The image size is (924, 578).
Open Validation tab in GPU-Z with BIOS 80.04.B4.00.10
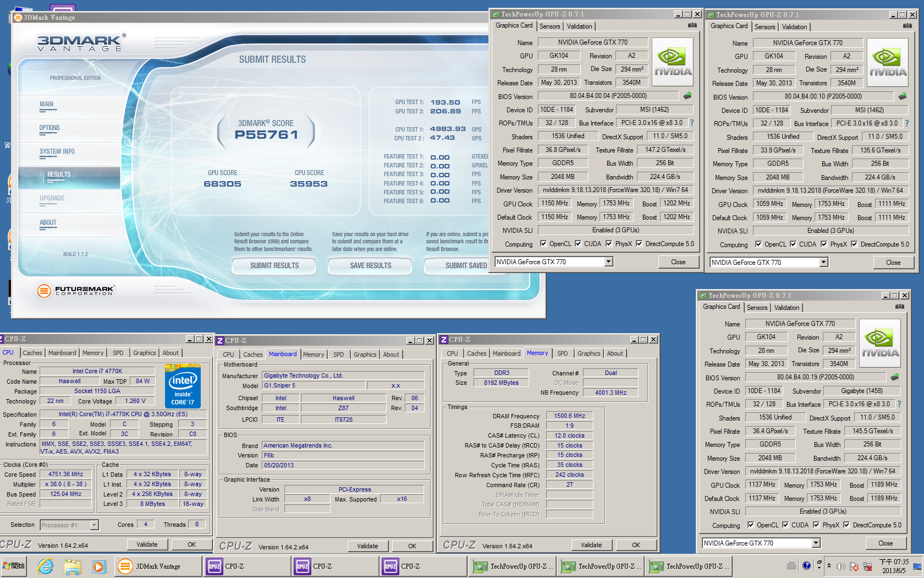coord(795,27)
